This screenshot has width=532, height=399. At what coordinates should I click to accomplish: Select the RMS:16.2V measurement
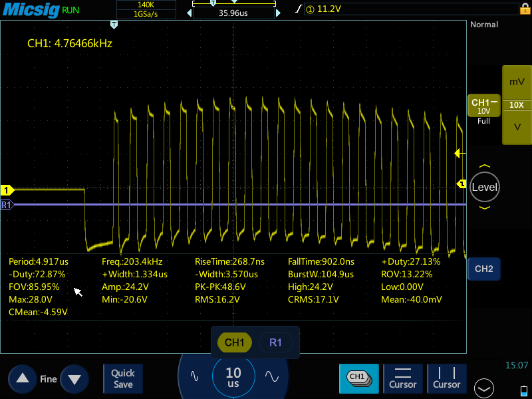point(217,299)
